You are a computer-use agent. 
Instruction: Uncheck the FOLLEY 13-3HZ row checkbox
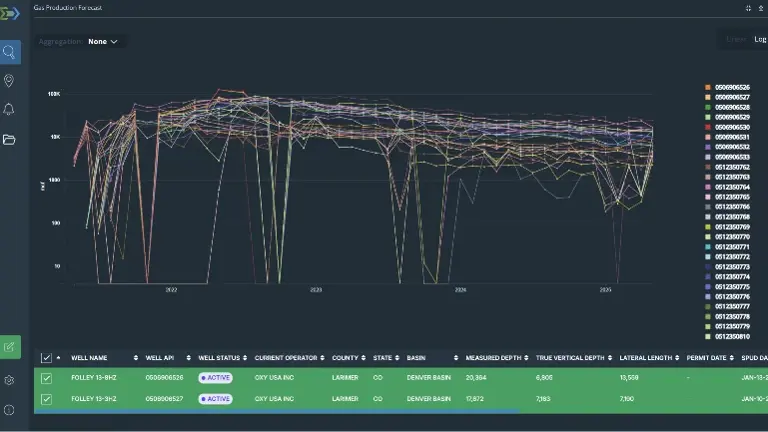pyautogui.click(x=46, y=398)
